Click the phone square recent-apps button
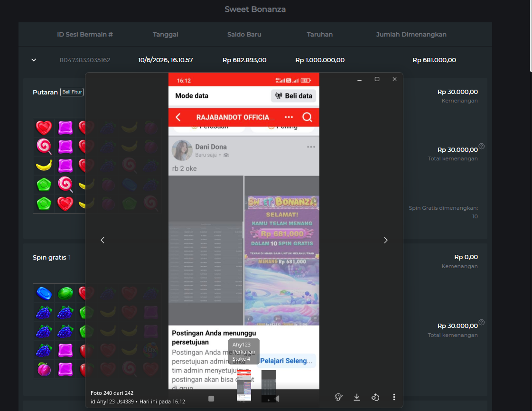Image resolution: width=532 pixels, height=411 pixels. [211, 399]
